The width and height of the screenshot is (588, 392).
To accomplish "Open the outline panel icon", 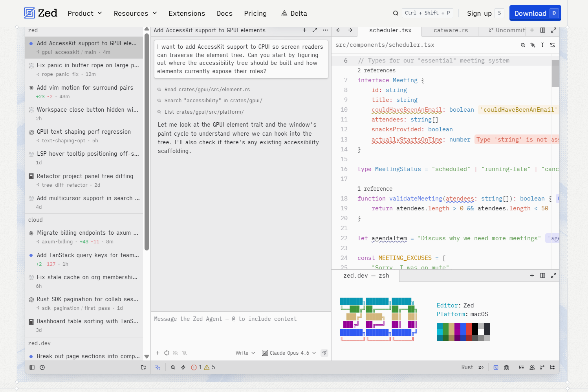I will click(521, 368).
